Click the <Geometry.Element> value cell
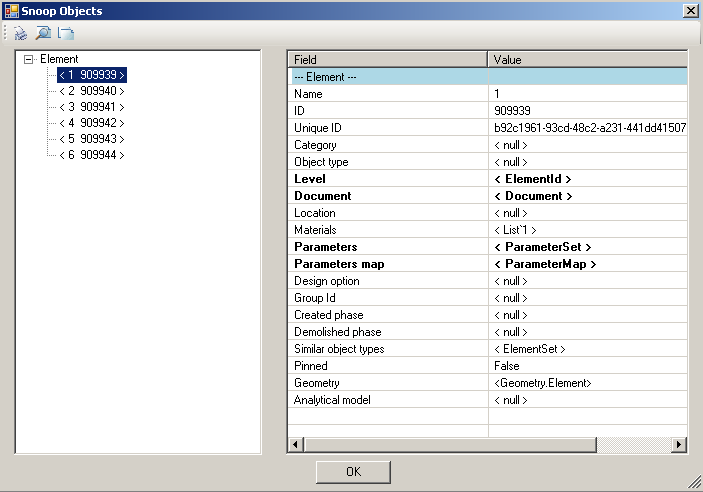703x492 pixels. [x=588, y=383]
